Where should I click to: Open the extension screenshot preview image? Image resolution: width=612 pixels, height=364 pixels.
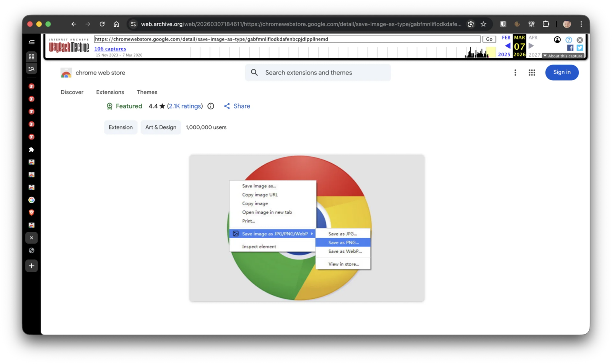coord(306,228)
